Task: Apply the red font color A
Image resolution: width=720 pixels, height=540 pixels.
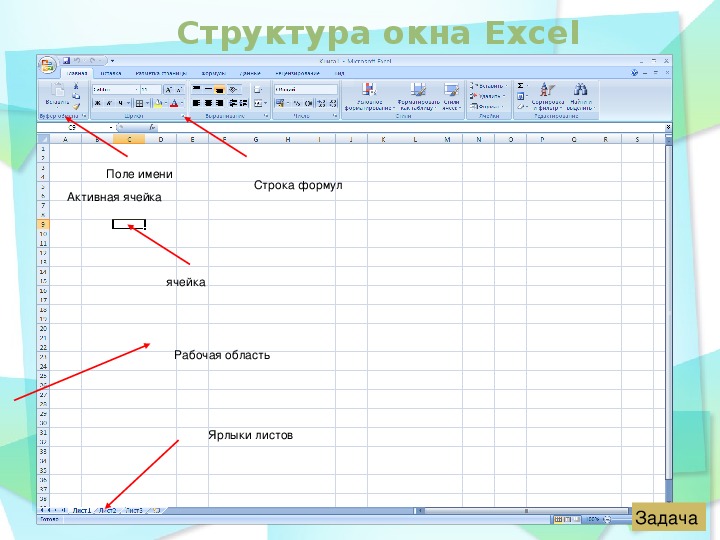Action: (174, 103)
